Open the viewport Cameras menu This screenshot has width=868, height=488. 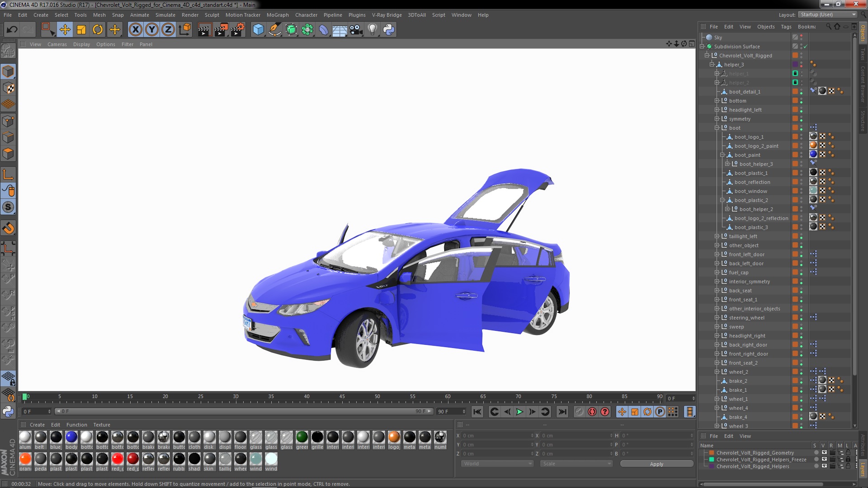pos(57,44)
